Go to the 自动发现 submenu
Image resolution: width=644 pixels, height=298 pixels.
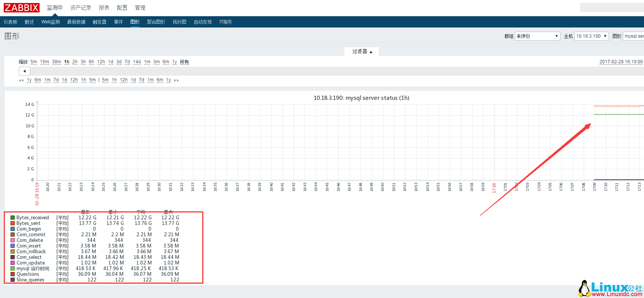point(203,22)
